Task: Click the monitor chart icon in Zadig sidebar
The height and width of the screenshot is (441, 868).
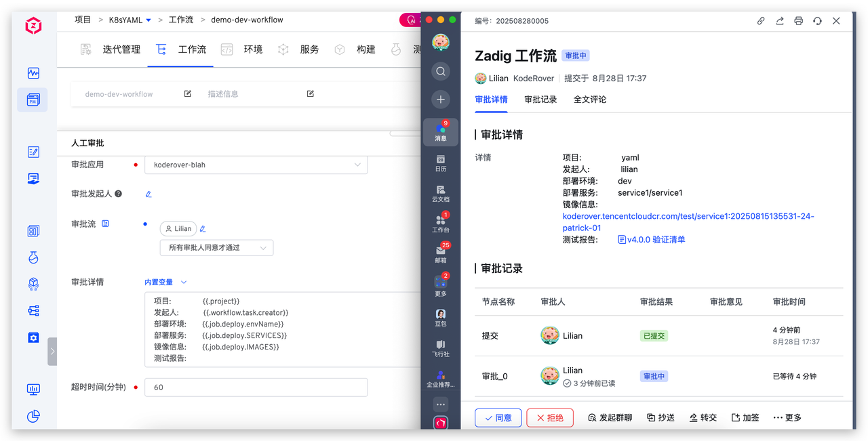Action: [33, 390]
